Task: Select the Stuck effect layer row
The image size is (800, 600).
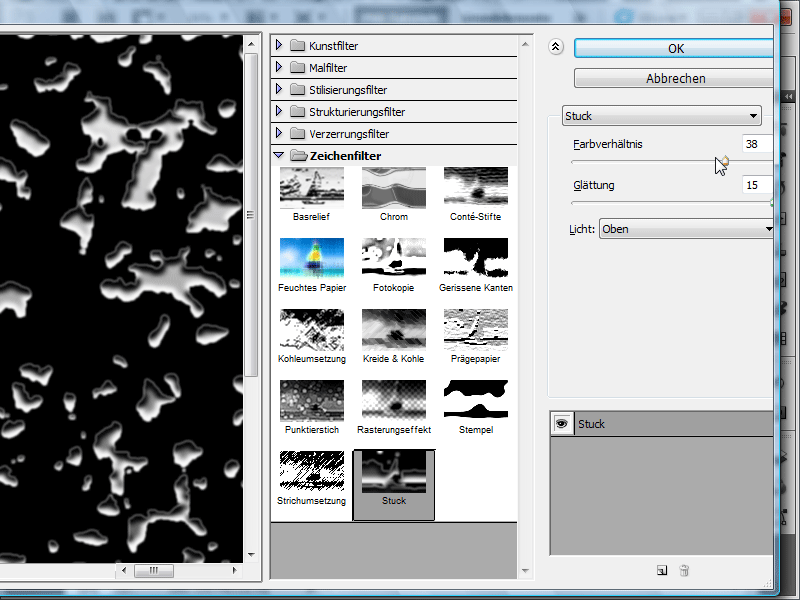Action: coord(662,423)
